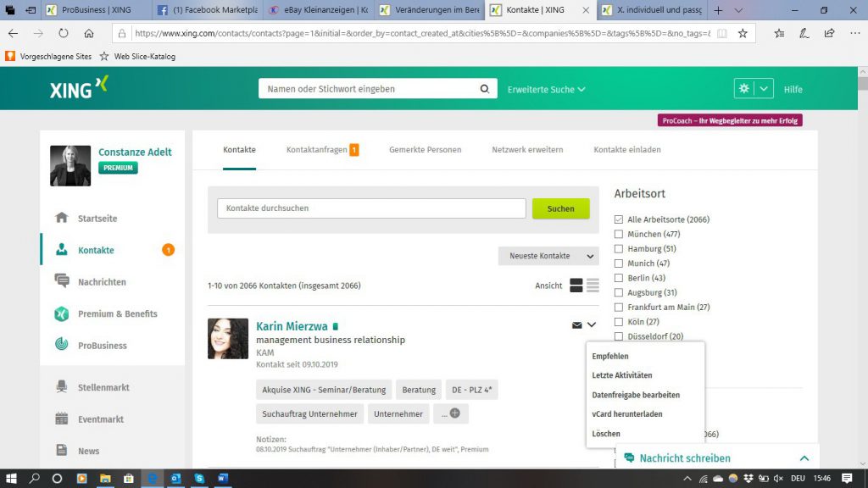The image size is (868, 488).
Task: Choose vCard herunterladen menu entry
Action: (x=627, y=413)
